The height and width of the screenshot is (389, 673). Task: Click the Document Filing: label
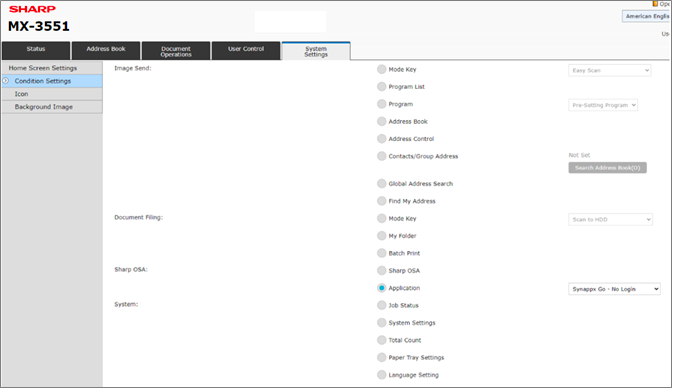pos(139,217)
